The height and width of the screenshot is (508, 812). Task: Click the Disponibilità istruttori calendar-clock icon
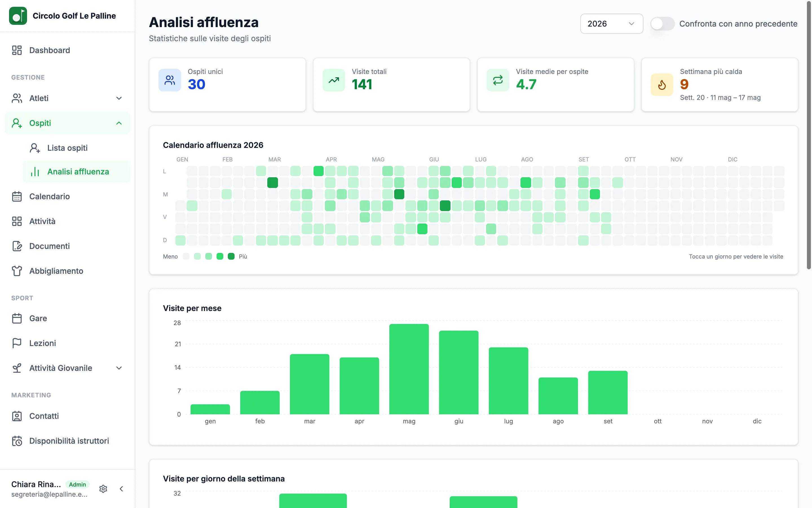pos(17,441)
